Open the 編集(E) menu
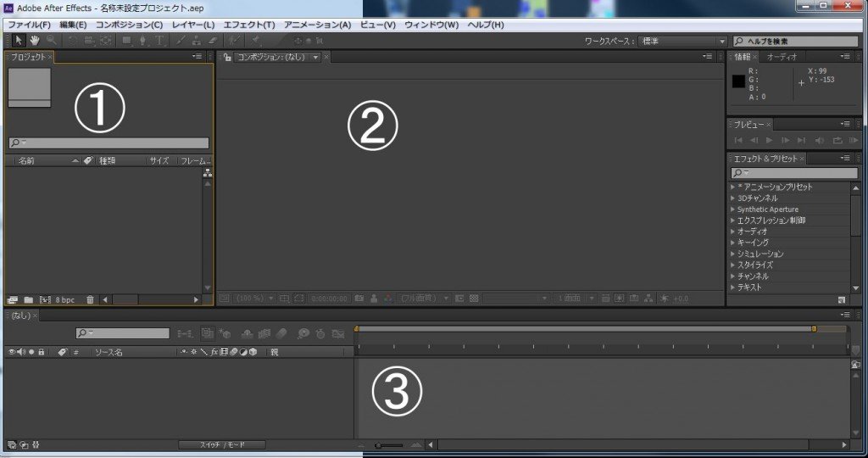 (x=73, y=25)
